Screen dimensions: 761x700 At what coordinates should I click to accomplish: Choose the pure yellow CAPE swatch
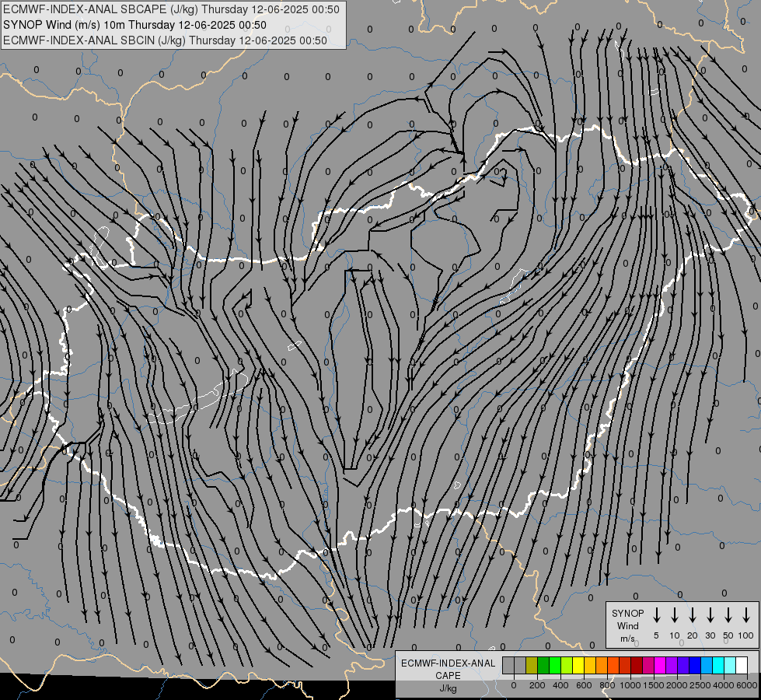(x=578, y=665)
